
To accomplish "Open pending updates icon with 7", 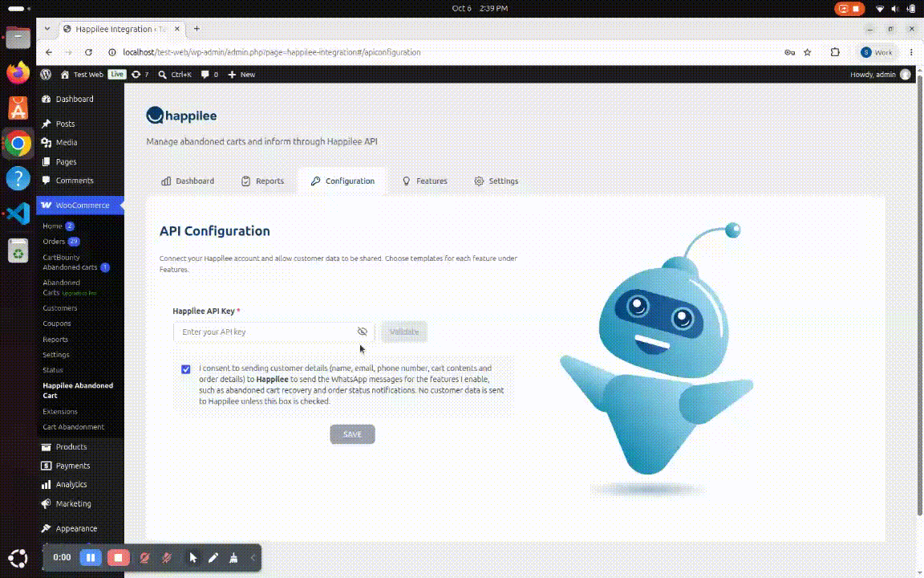I will tap(140, 75).
